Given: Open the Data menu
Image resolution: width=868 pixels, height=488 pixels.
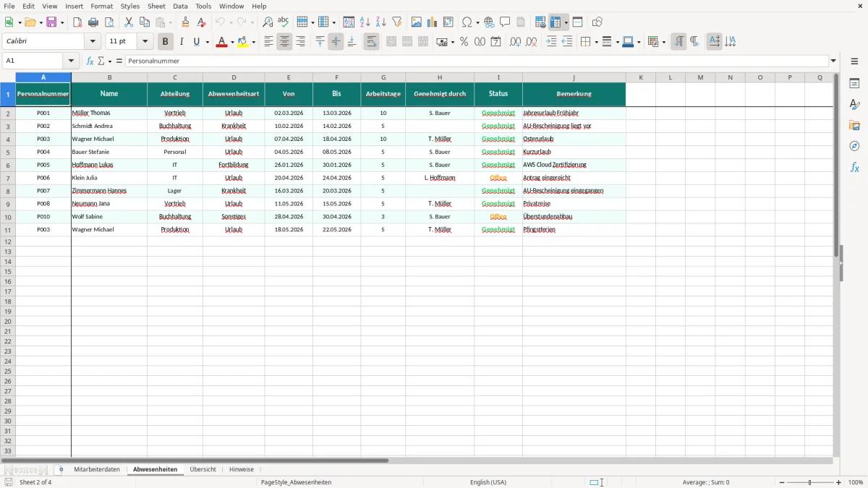Looking at the screenshot, I should 180,6.
